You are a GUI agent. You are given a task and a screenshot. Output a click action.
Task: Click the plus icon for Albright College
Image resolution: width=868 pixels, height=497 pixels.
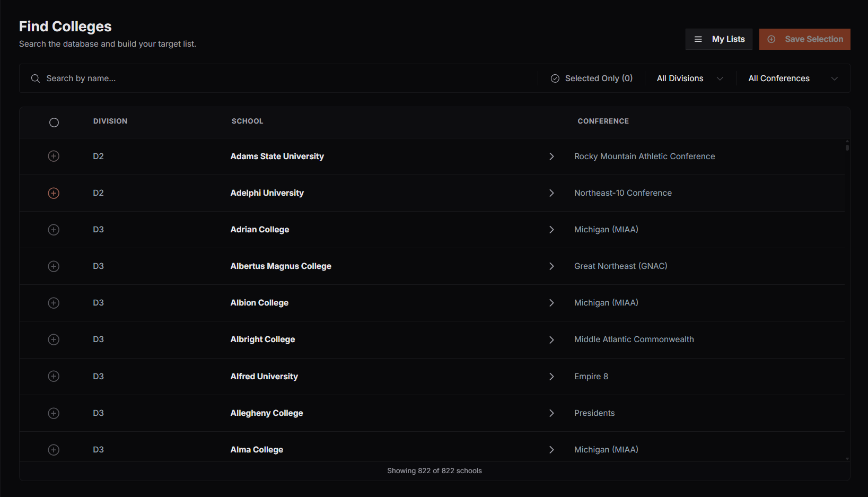pyautogui.click(x=54, y=339)
